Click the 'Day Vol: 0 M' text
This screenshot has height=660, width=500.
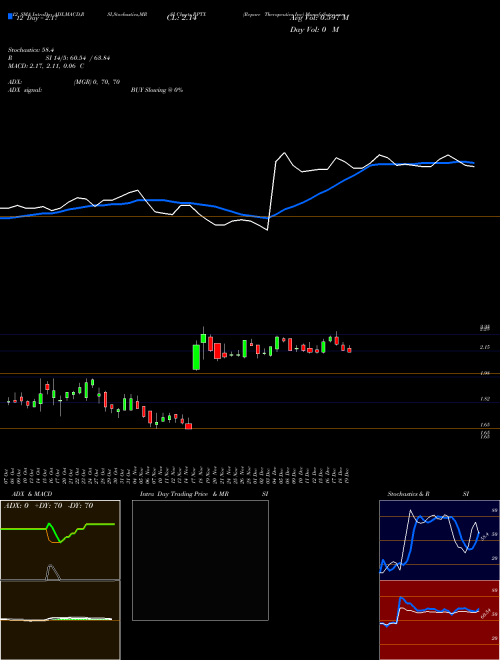click(x=314, y=30)
